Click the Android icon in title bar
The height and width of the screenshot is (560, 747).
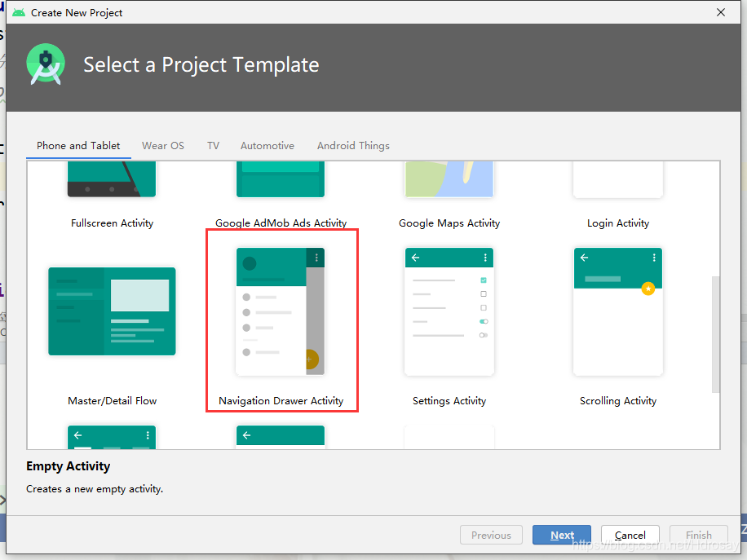point(19,13)
